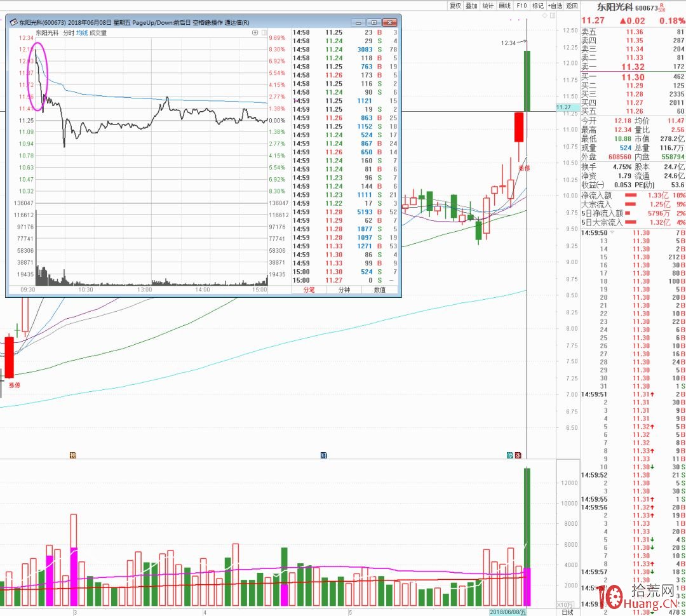Viewport: 686px width, 616px height.
Task: Click the 15:00 time label in the intraday chart
Action: pyautogui.click(x=260, y=290)
